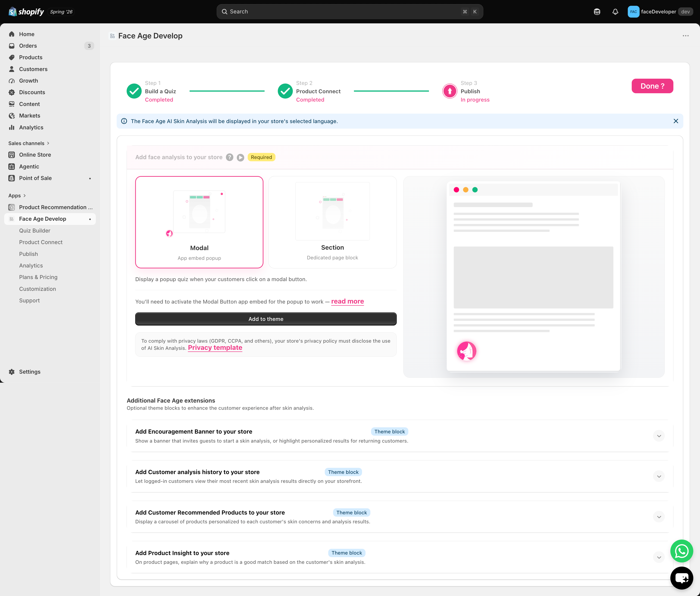Open the Home icon in sidebar
The height and width of the screenshot is (596, 700).
(12, 34)
